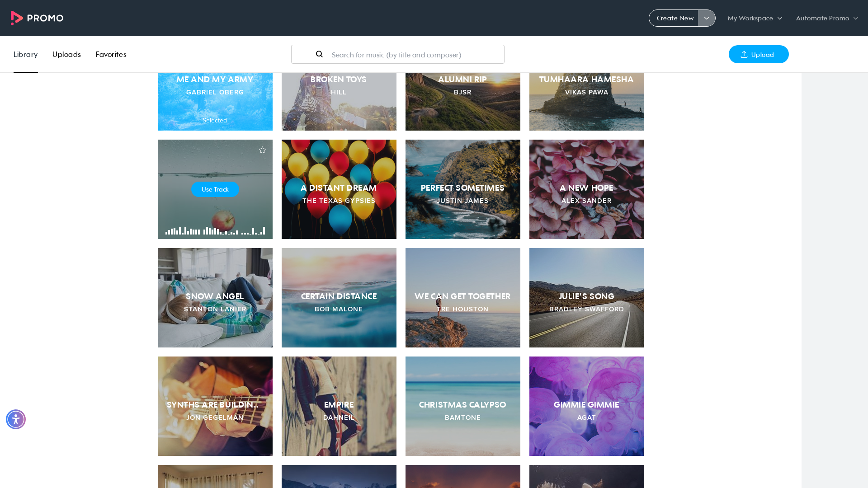This screenshot has height=488, width=868.
Task: Open the My Workspace menu
Action: [x=755, y=18]
